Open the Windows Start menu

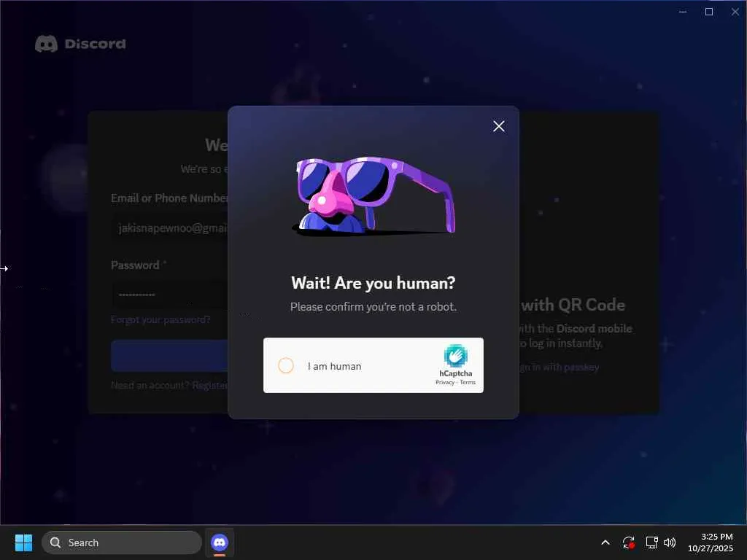pos(23,542)
